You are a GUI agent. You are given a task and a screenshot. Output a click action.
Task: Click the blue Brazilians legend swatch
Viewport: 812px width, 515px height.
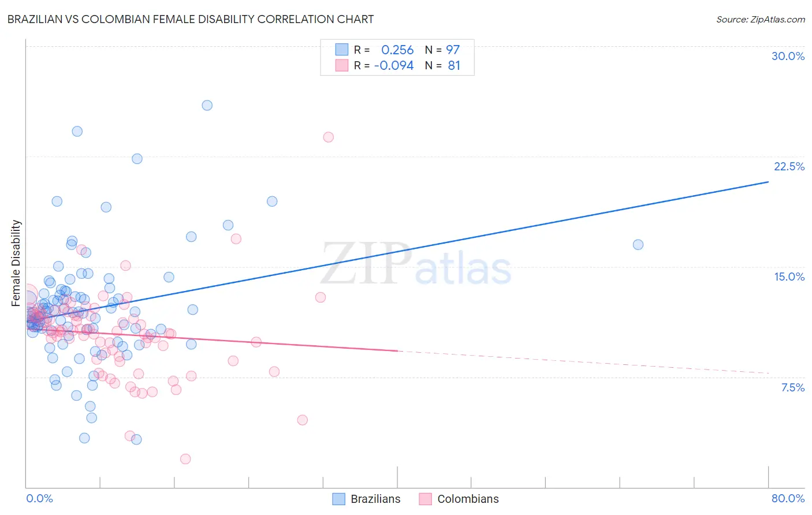[x=339, y=499]
